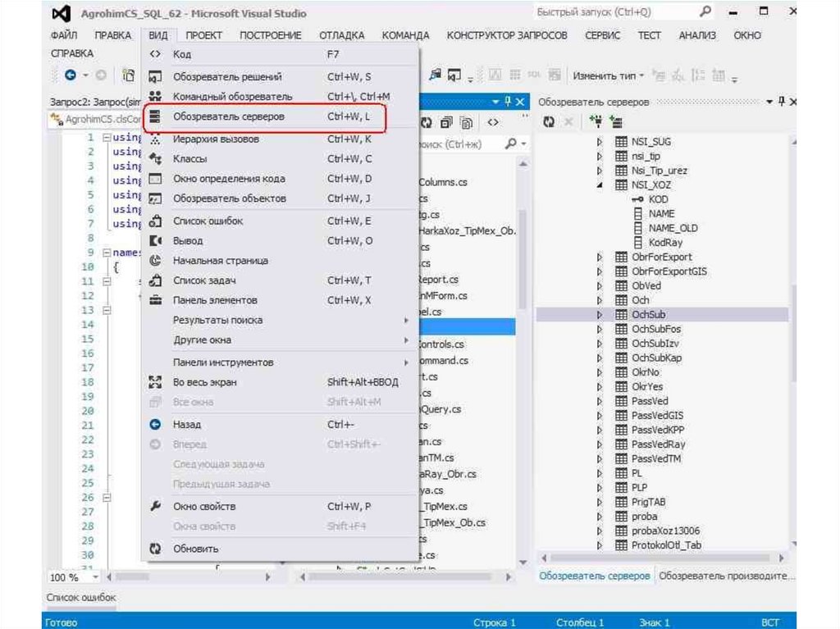Select Список ошибок in the Вид menu
The width and height of the screenshot is (840, 629).
tap(208, 221)
